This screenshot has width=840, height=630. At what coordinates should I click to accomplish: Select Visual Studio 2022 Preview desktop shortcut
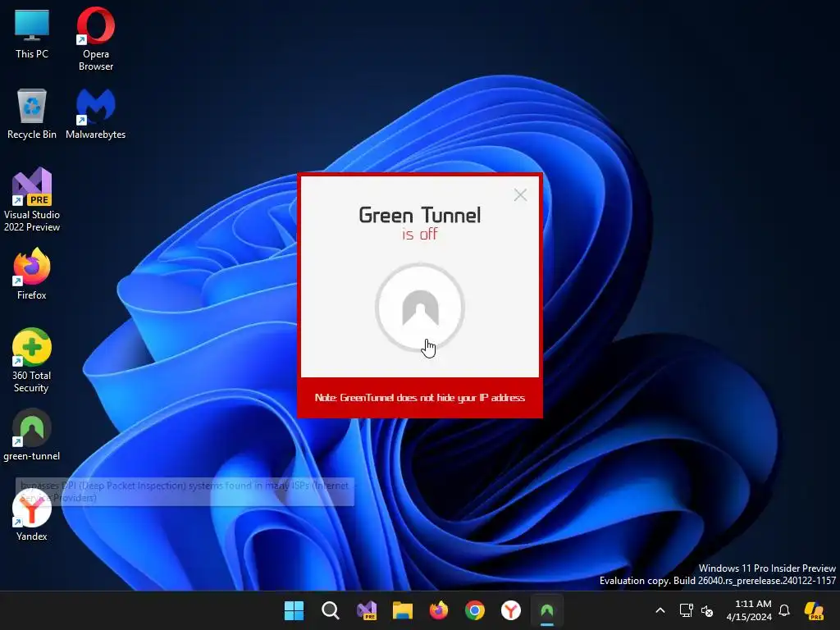pos(32,200)
